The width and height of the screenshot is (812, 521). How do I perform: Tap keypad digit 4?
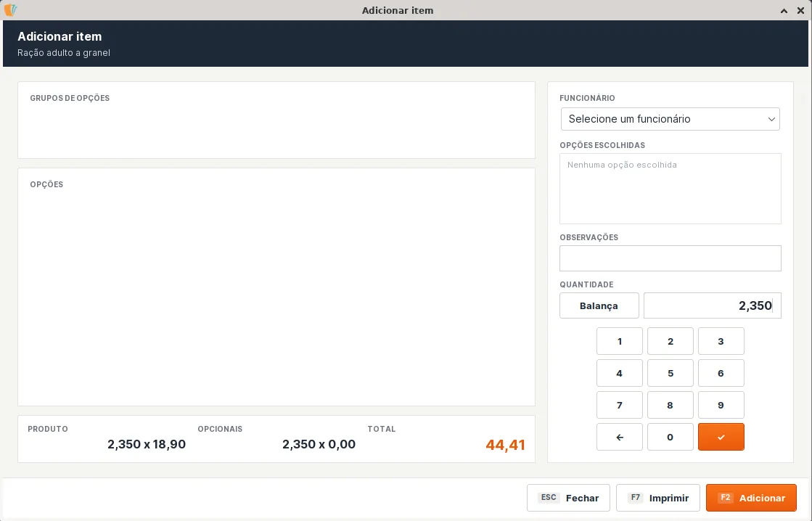(x=620, y=374)
